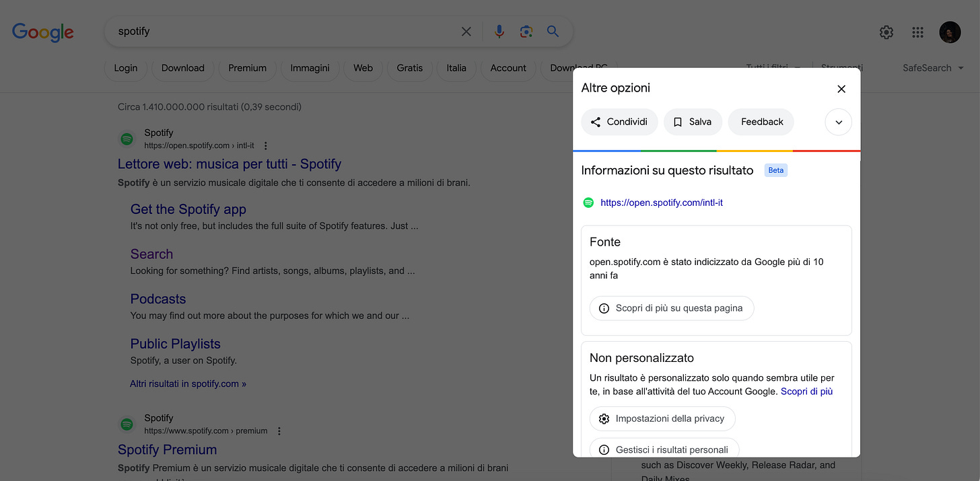
Task: Click the Feedback button
Action: pos(761,122)
